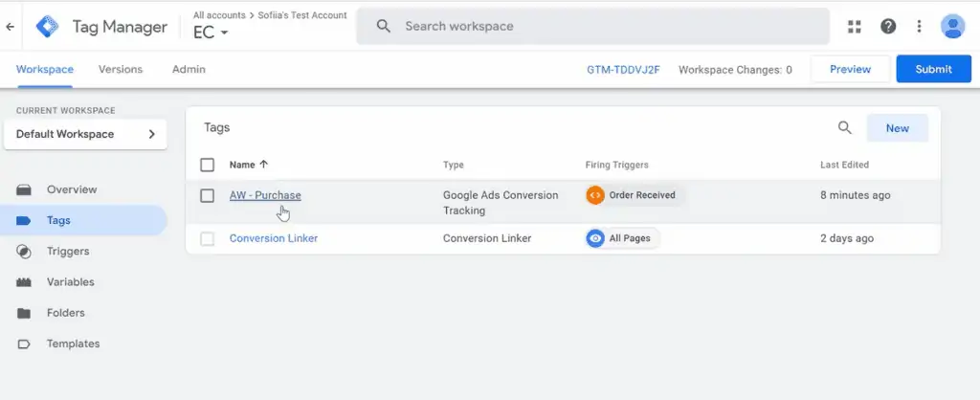Toggle the select-all tags checkbox

pyautogui.click(x=207, y=165)
